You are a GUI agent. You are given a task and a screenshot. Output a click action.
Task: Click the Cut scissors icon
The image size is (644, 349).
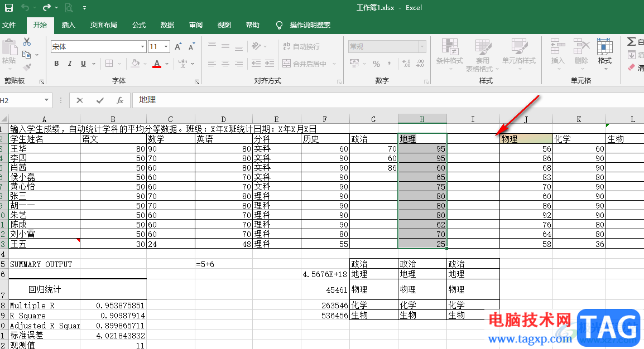coord(27,42)
